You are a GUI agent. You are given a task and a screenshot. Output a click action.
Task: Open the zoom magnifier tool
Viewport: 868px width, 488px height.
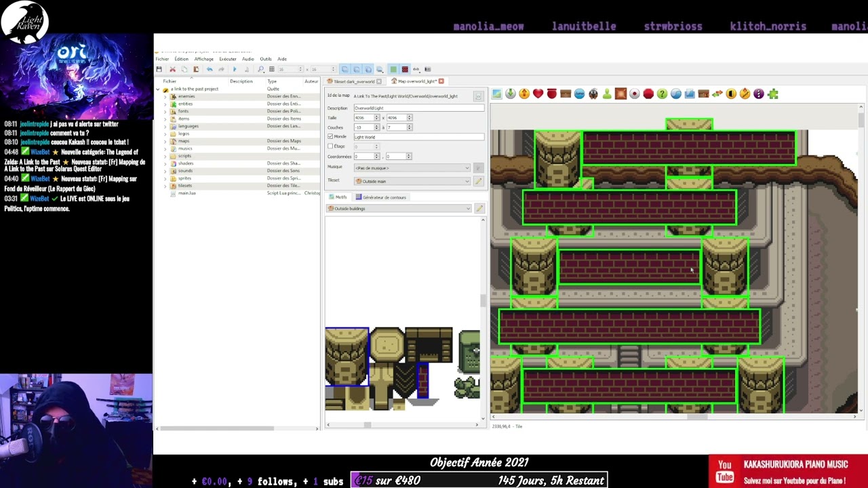click(x=260, y=69)
